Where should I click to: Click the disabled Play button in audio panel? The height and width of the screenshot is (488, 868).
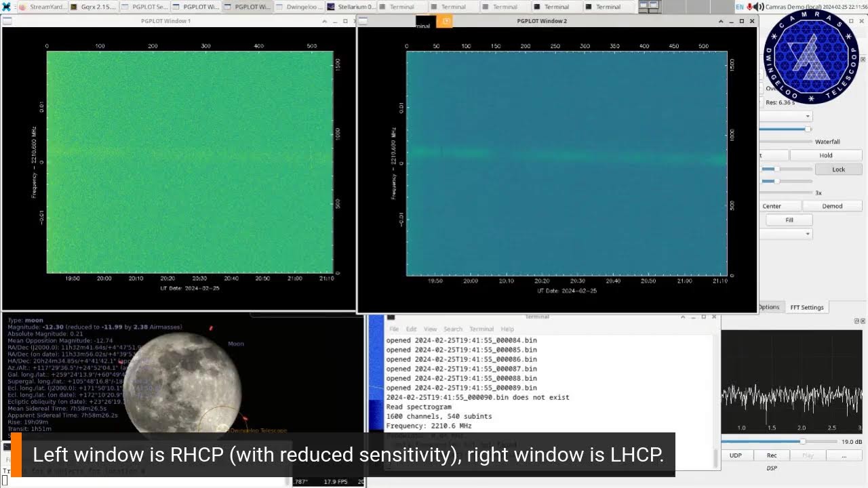tap(808, 455)
